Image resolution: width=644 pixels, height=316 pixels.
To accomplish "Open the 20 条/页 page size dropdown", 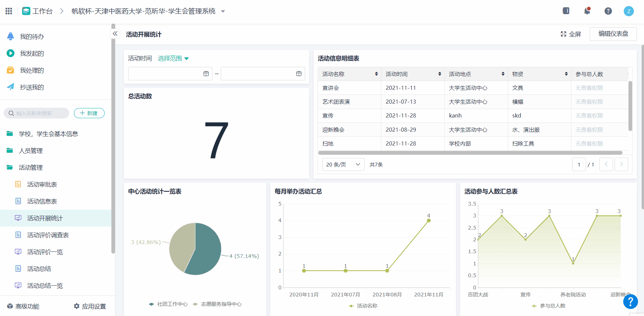I will click(343, 164).
